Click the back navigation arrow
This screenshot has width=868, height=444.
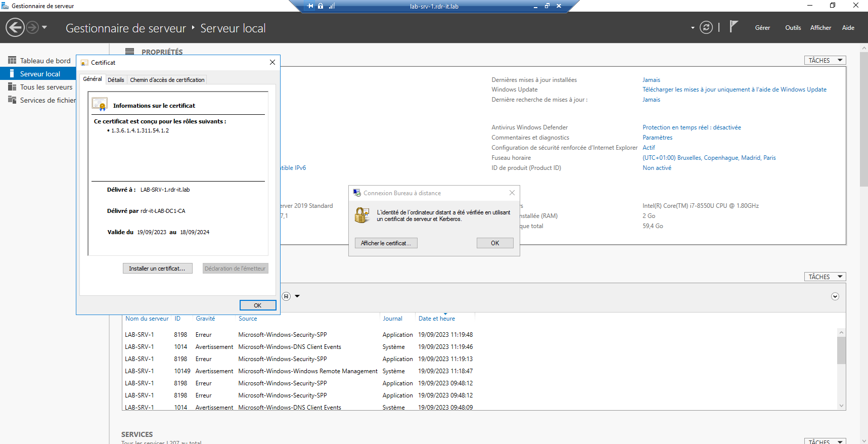pyautogui.click(x=15, y=27)
